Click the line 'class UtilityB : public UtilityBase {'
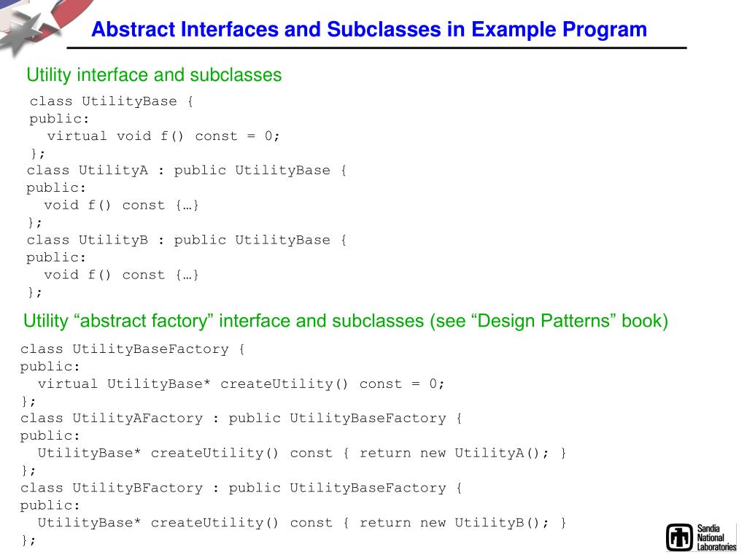747x560 pixels. 187,240
